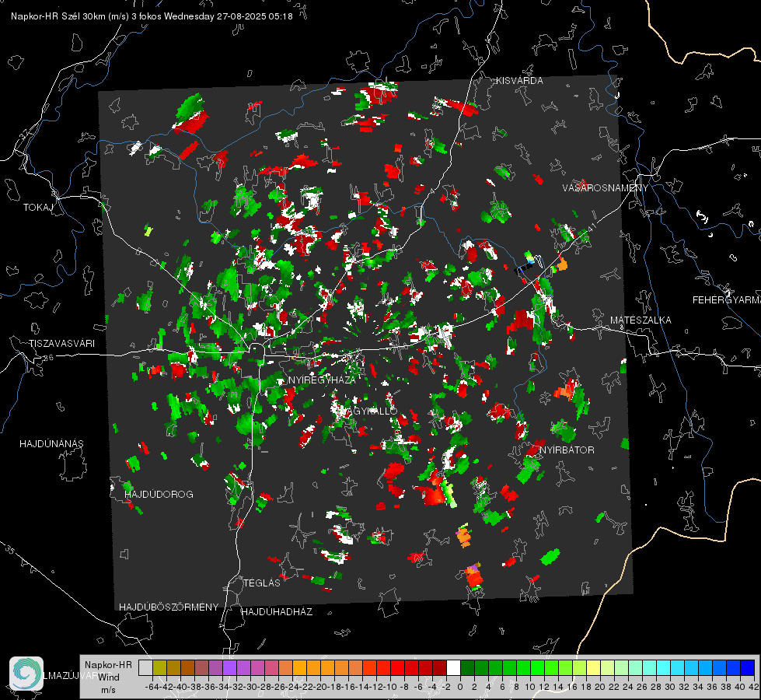The image size is (761, 700).
Task: Click the swirl logo icon at bottom-left
Action: coord(26,674)
